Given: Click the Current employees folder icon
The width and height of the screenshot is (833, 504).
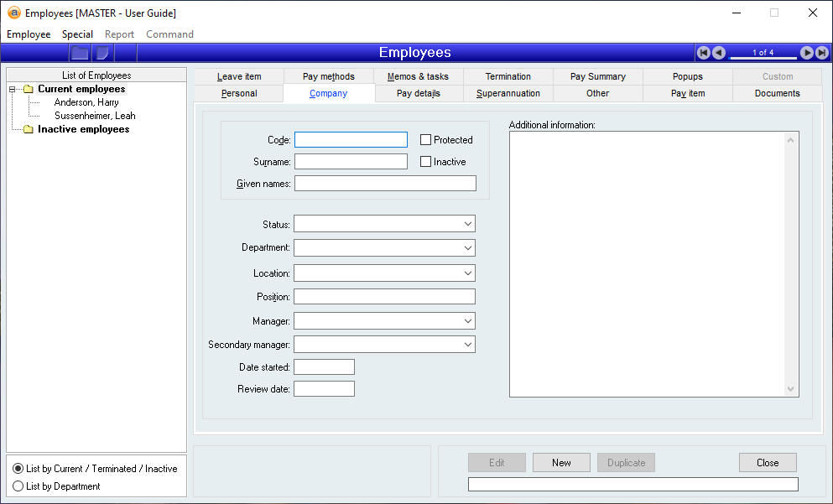Looking at the screenshot, I should coord(28,89).
